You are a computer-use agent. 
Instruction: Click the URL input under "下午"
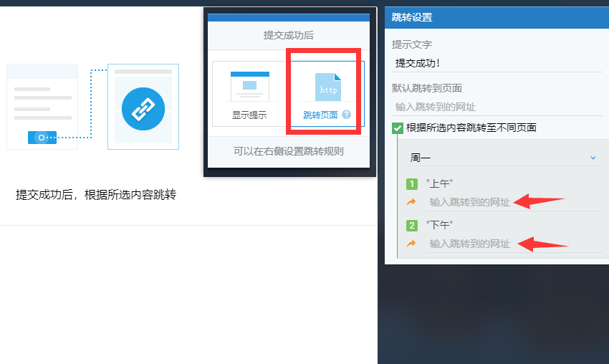(514, 244)
